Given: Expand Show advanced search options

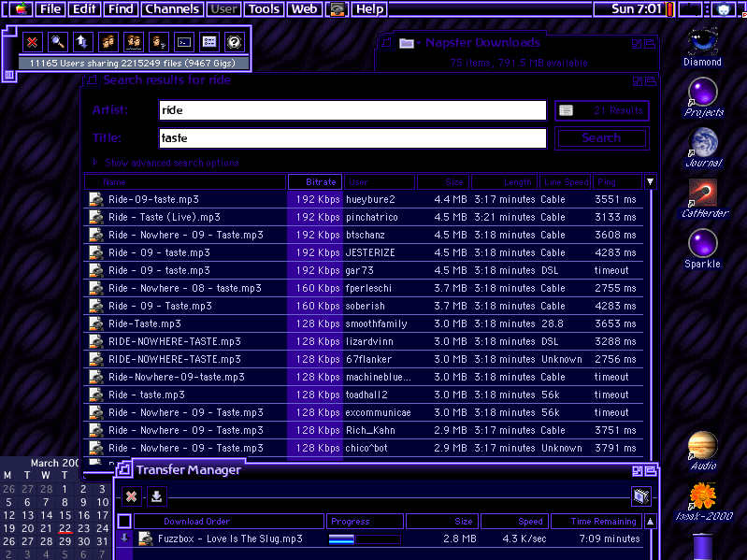Looking at the screenshot, I should tap(171, 163).
